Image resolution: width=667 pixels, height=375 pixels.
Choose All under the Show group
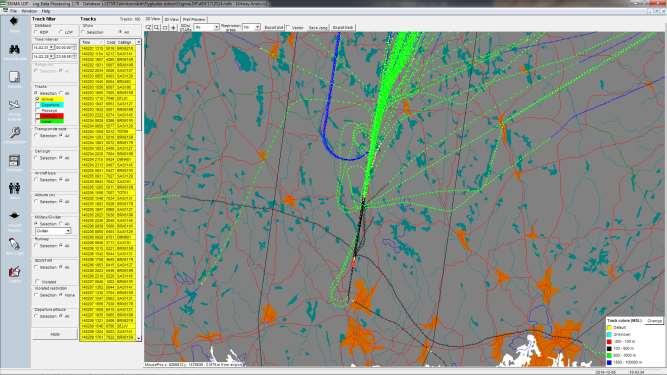121,32
